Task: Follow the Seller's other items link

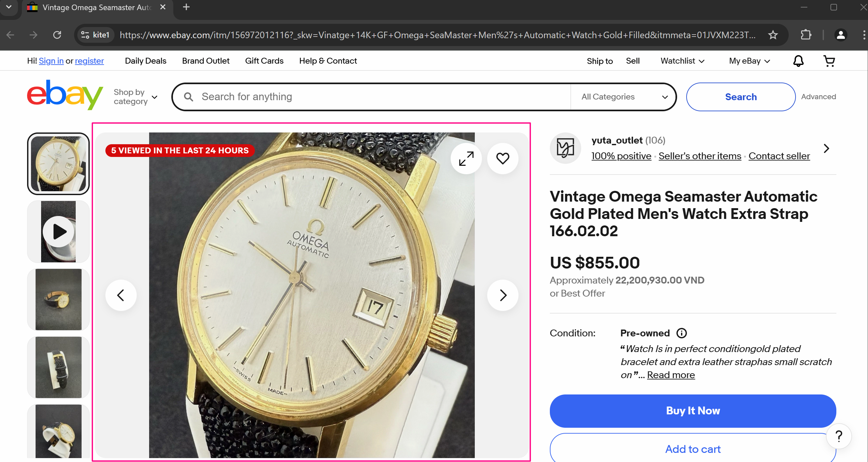Action: [x=700, y=156]
